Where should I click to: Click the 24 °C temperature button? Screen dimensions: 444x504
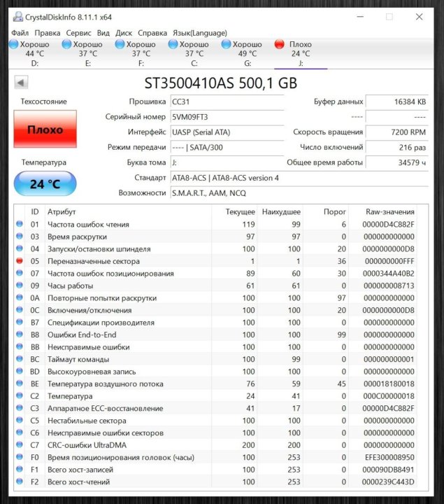(x=45, y=184)
